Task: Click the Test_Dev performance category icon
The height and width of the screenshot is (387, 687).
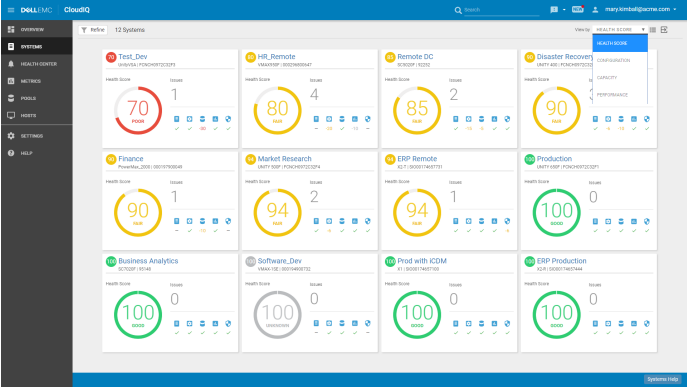Action: point(215,119)
